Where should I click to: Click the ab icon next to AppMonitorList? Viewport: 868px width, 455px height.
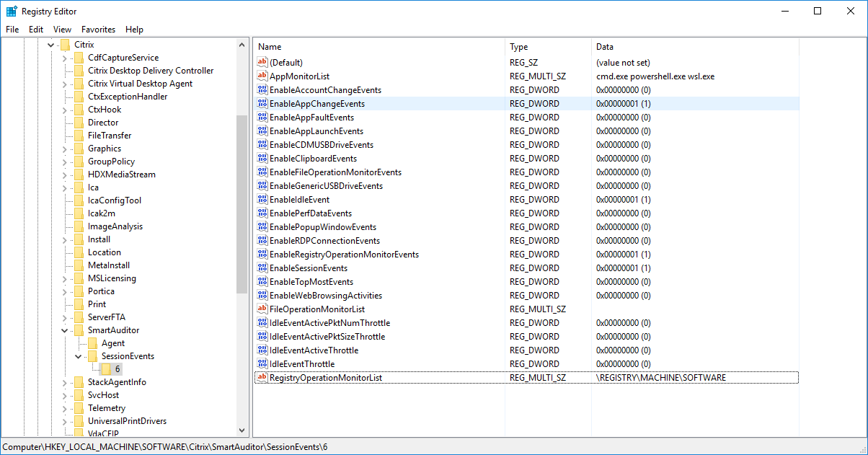pyautogui.click(x=262, y=76)
